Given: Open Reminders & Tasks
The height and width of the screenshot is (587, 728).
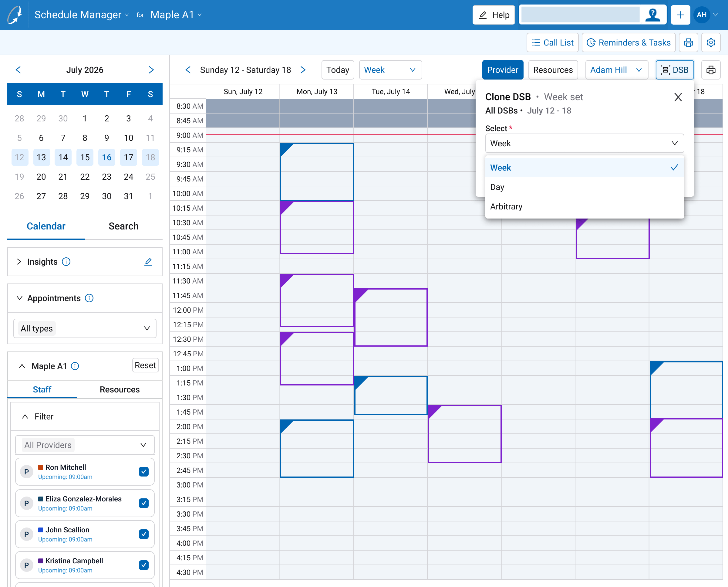Looking at the screenshot, I should tap(629, 42).
